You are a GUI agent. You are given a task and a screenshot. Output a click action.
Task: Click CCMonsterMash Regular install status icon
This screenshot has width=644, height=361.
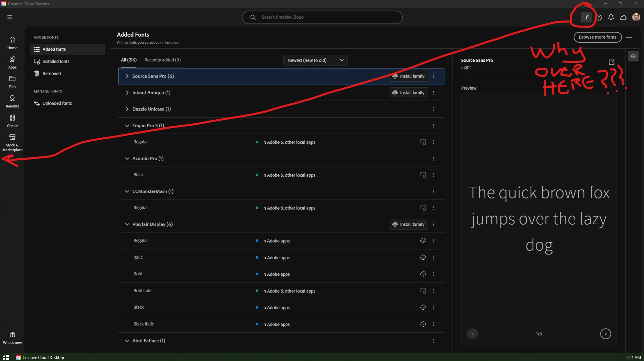pos(423,208)
